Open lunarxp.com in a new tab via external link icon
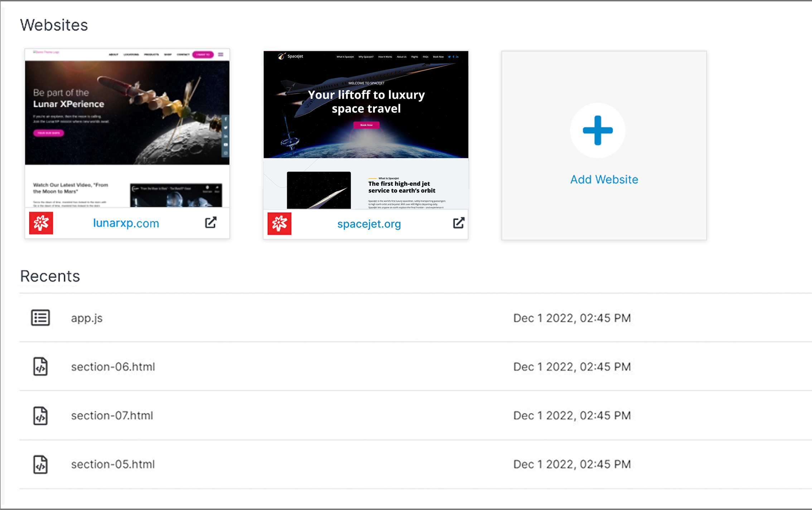The height and width of the screenshot is (510, 812). coord(211,222)
